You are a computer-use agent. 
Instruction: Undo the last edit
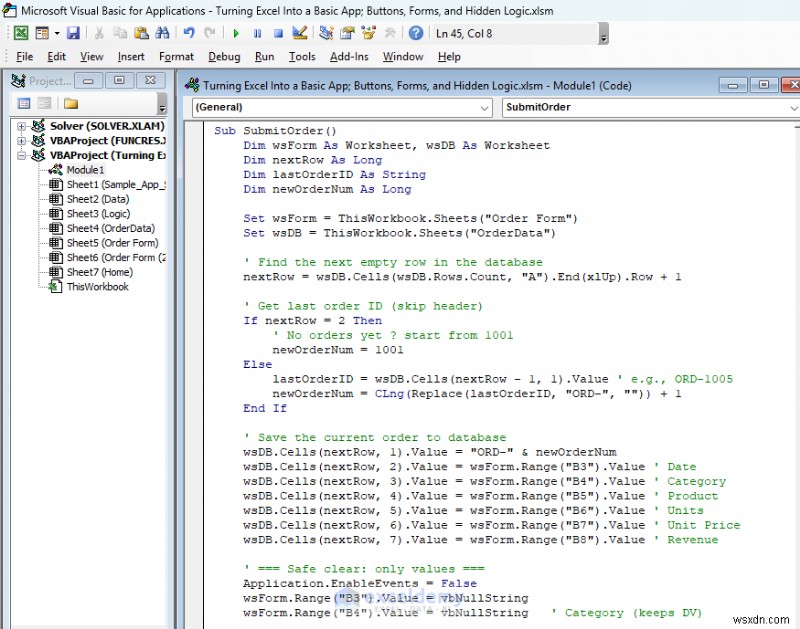[x=189, y=33]
